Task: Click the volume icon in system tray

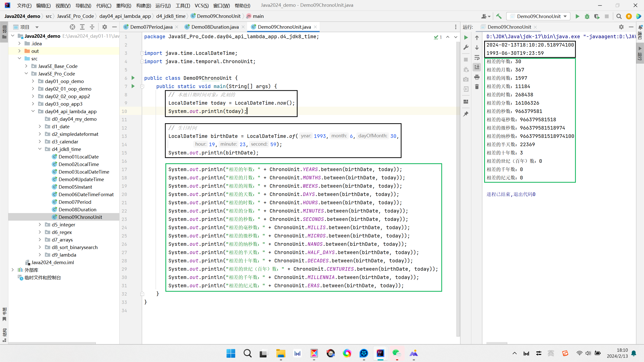Action: tap(588, 353)
